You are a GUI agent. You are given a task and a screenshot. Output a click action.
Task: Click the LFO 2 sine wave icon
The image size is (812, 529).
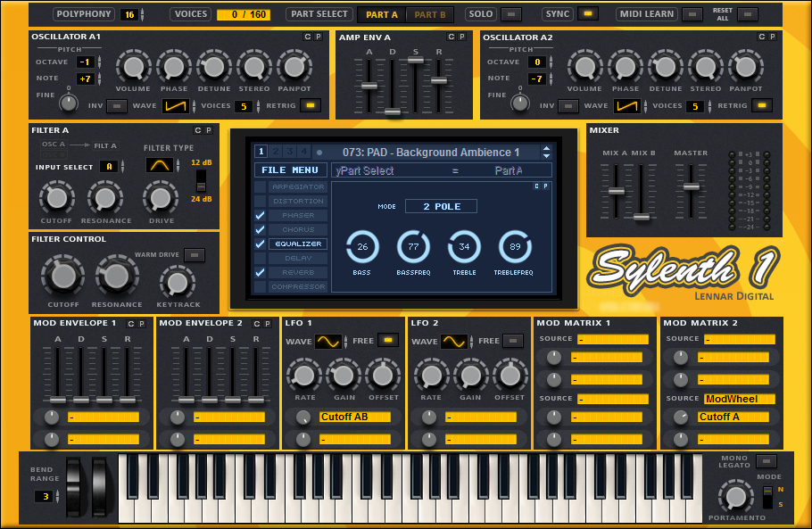click(454, 341)
